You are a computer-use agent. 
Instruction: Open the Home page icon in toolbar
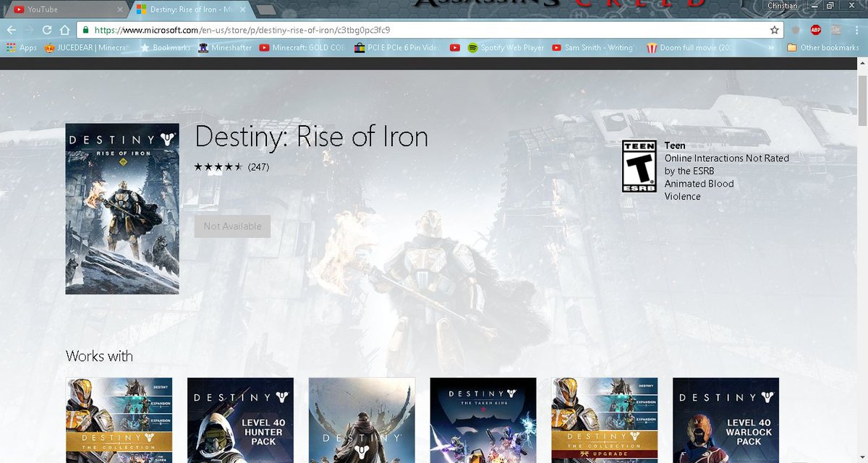pos(64,30)
